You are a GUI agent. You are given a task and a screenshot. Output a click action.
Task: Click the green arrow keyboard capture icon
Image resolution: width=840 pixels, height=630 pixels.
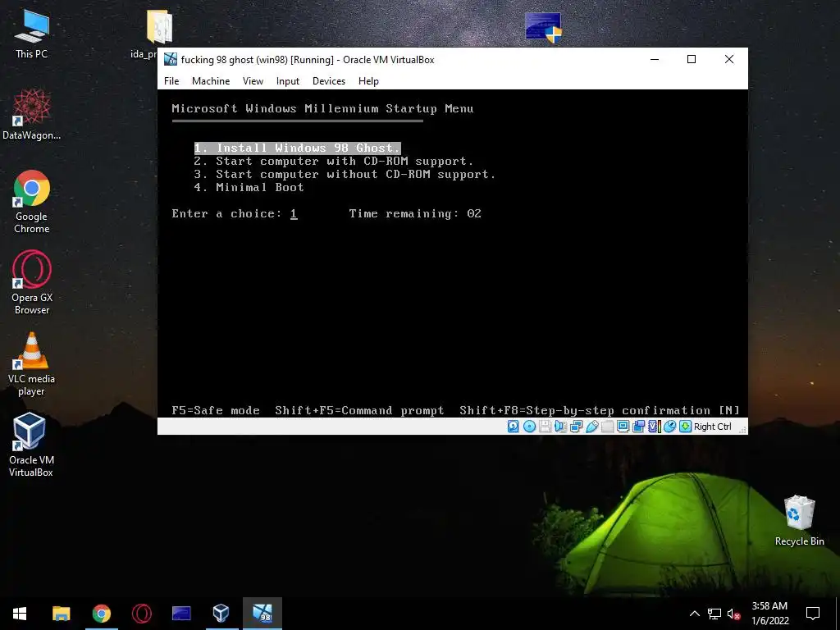[685, 427]
